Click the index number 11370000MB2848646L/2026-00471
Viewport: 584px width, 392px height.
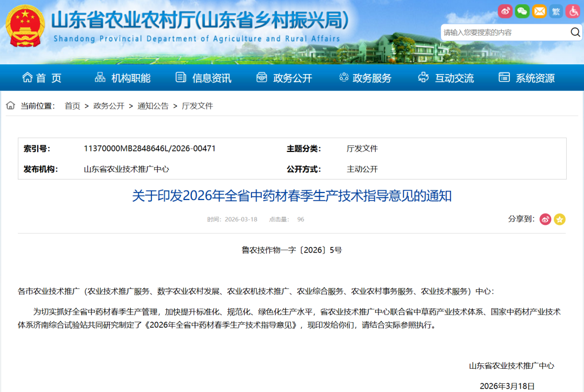[150, 149]
